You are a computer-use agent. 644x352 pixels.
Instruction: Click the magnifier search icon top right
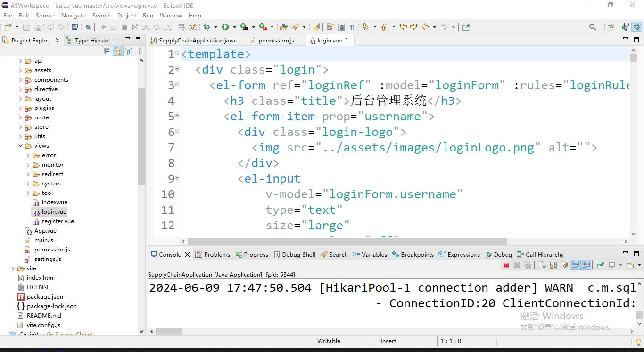[x=593, y=27]
